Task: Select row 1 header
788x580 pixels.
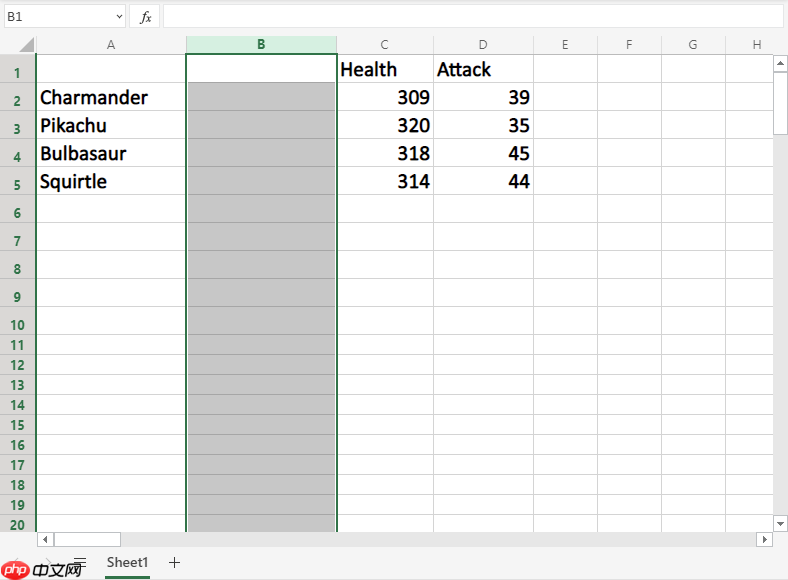Action: (x=18, y=69)
